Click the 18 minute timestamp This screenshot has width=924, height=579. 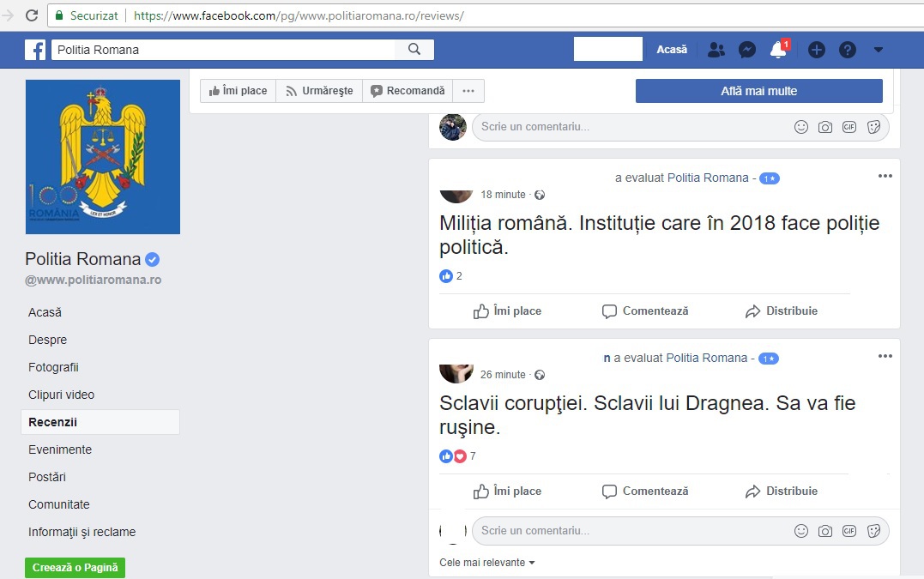504,195
